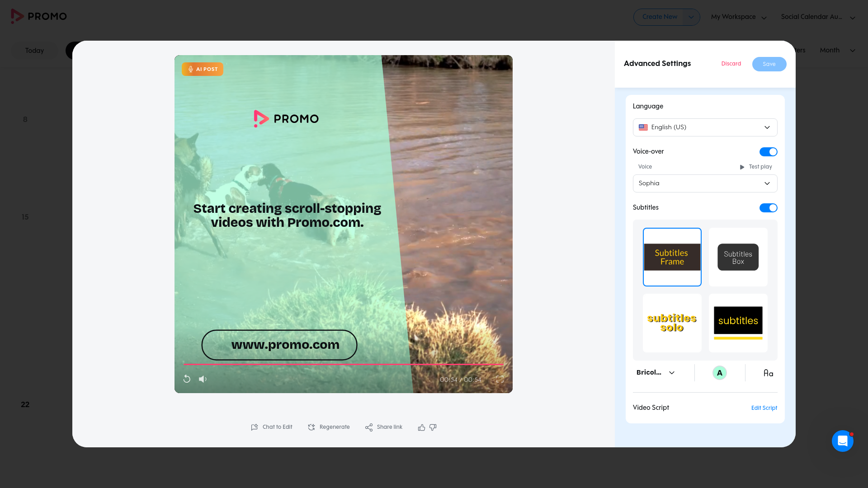Mute the video with the speaker icon
Screen dimensions: 868x488
point(203,379)
